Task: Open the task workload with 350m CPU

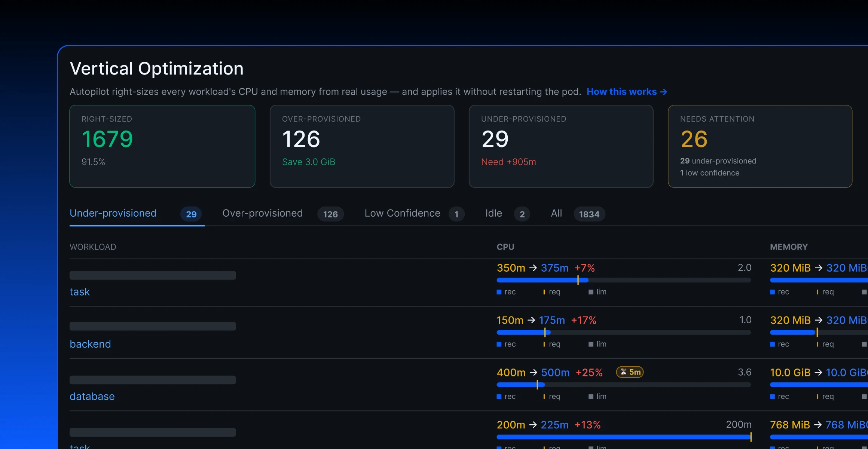Action: [80, 292]
